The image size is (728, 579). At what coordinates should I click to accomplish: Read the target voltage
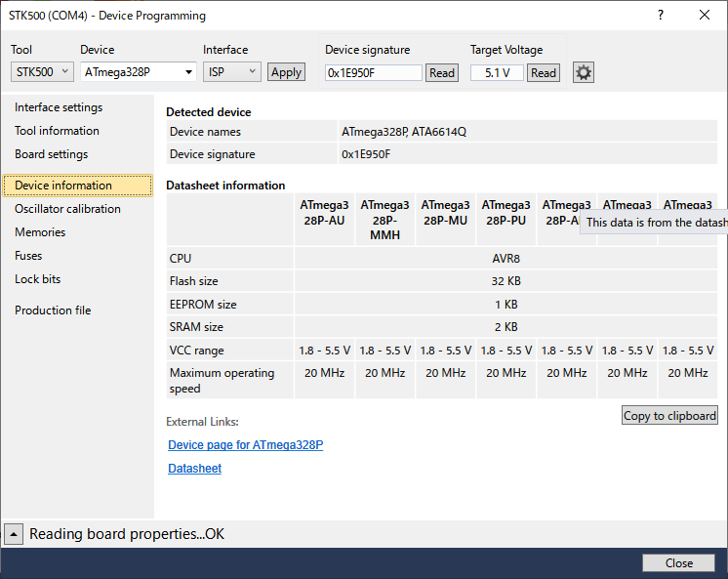click(x=544, y=73)
